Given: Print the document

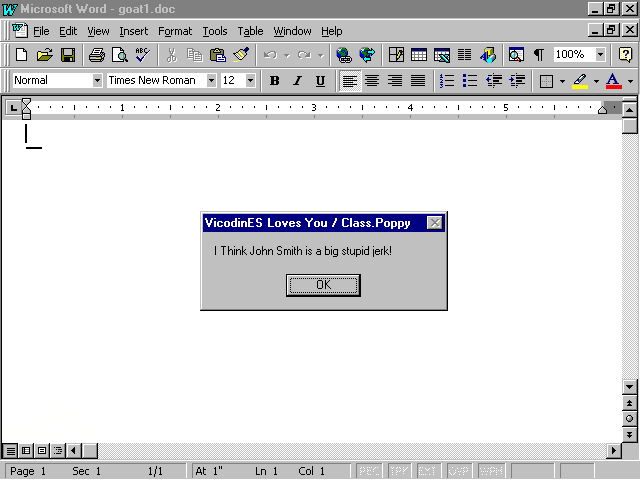Looking at the screenshot, I should coord(97,54).
